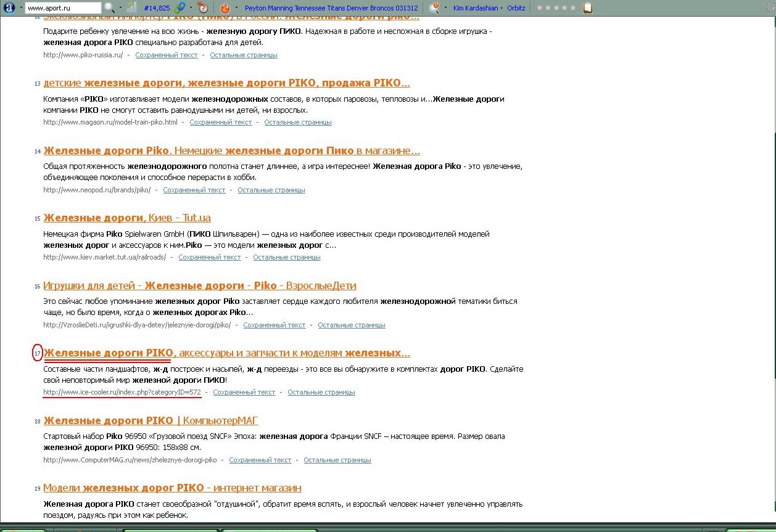Open result 14 Немецкие железные дороги Пико title
Screen dimensions: 776x532
[x=232, y=151]
